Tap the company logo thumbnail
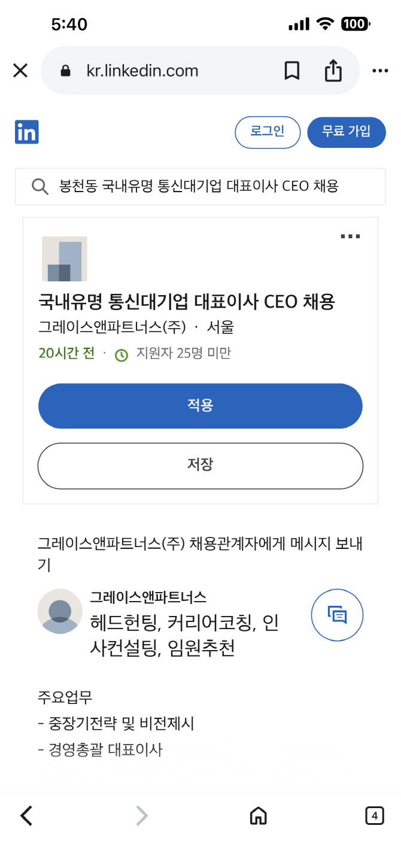401x868 pixels. coord(65,259)
